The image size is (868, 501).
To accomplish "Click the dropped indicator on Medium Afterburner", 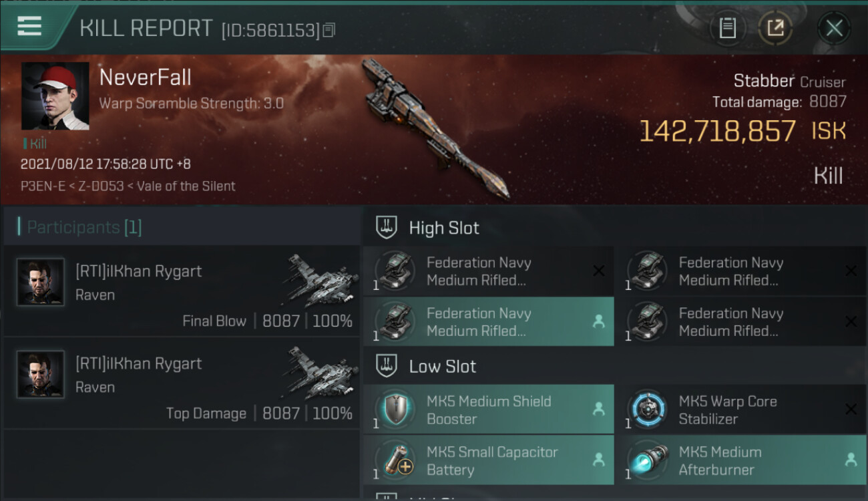I will (851, 460).
